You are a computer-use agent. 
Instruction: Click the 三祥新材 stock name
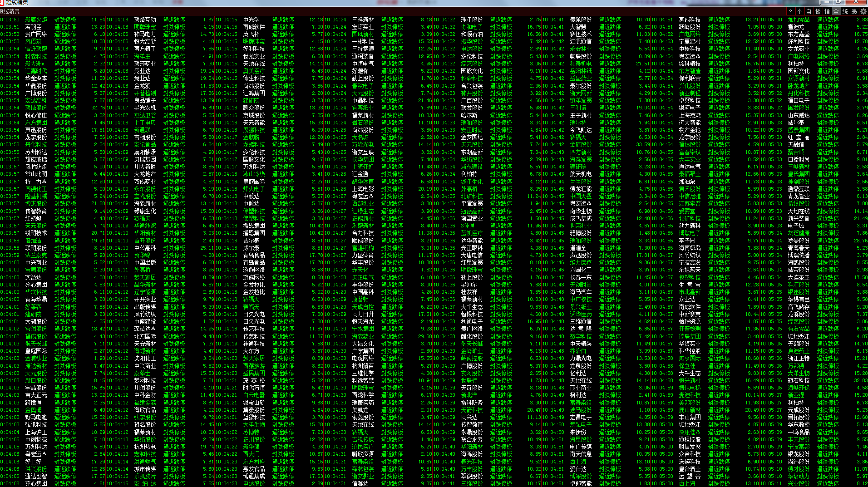pos(363,20)
